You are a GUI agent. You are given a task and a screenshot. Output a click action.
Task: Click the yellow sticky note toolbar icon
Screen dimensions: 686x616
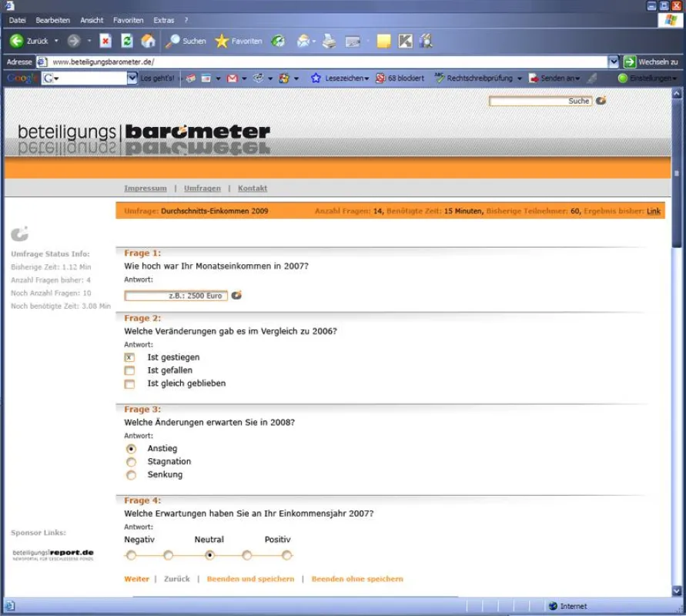(383, 41)
